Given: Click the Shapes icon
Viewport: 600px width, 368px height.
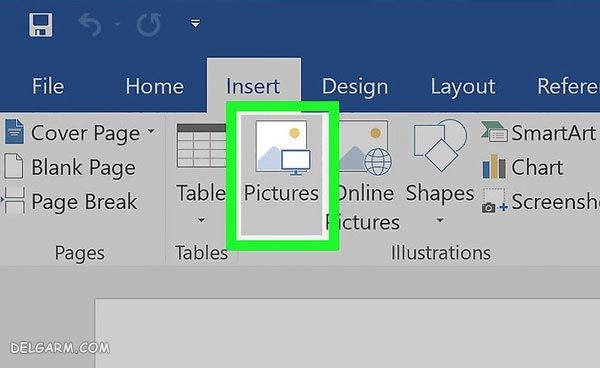Looking at the screenshot, I should coord(440,145).
